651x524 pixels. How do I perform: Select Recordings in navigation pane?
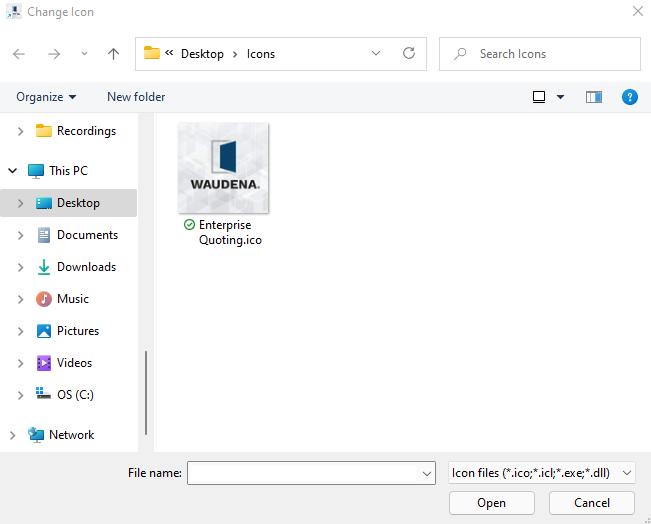[86, 131]
